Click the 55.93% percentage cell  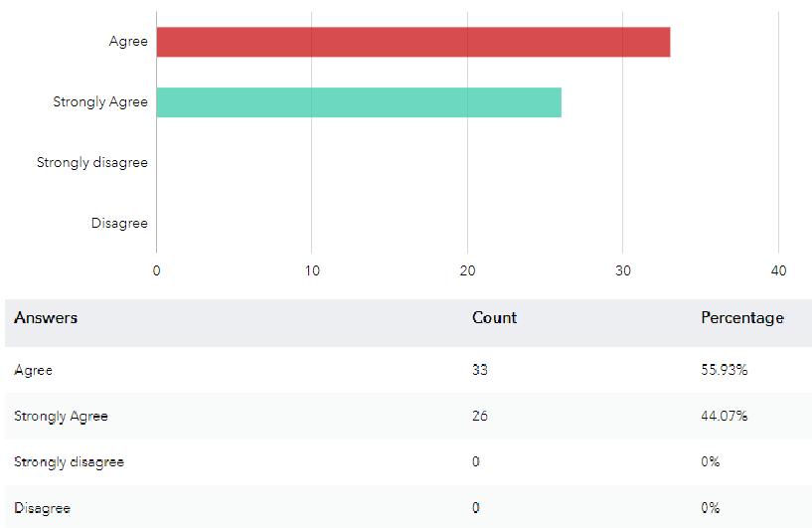coord(725,370)
